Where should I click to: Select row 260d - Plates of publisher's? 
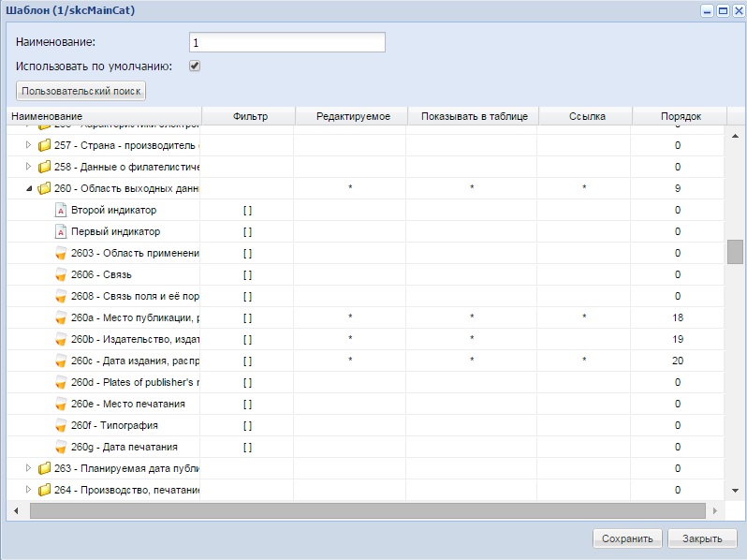(x=365, y=382)
